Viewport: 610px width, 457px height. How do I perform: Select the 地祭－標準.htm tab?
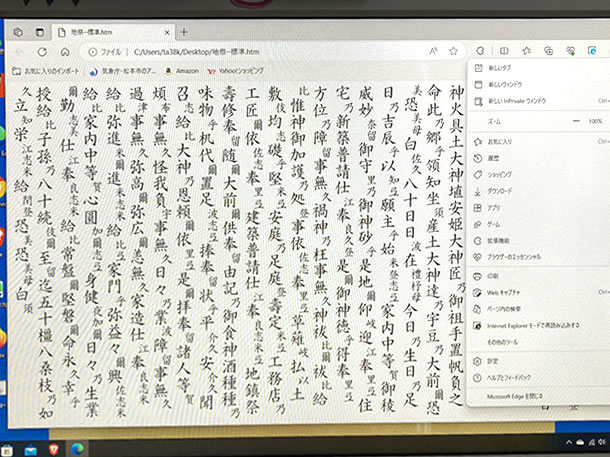[112, 32]
